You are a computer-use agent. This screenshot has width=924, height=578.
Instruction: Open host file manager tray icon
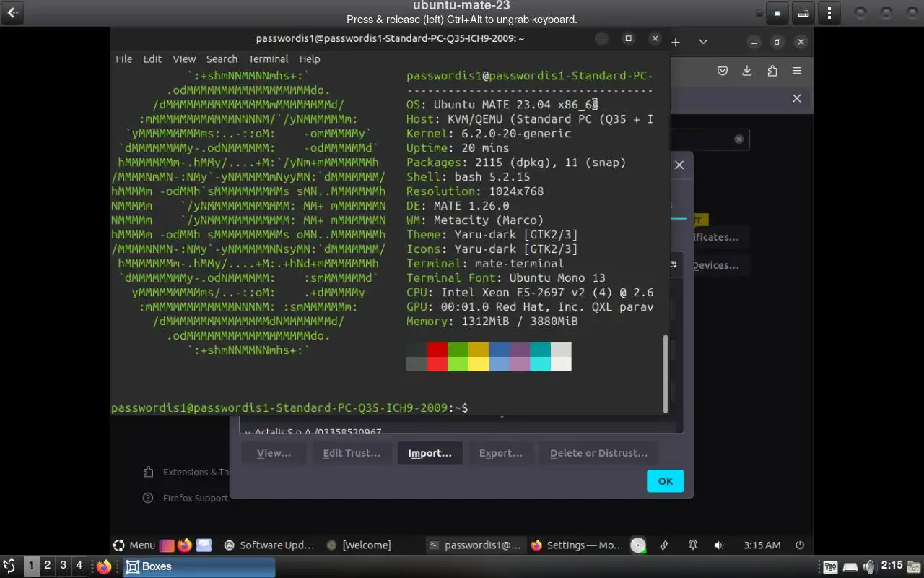click(915, 566)
